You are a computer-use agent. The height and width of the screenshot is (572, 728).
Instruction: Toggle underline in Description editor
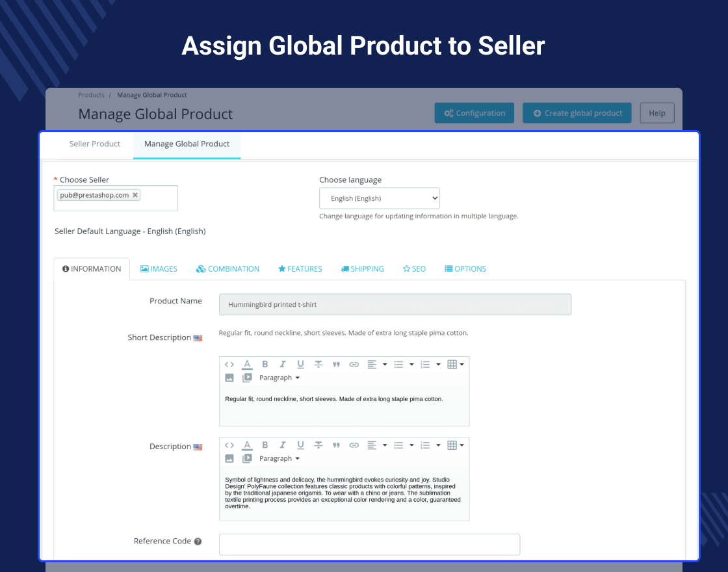pyautogui.click(x=300, y=445)
